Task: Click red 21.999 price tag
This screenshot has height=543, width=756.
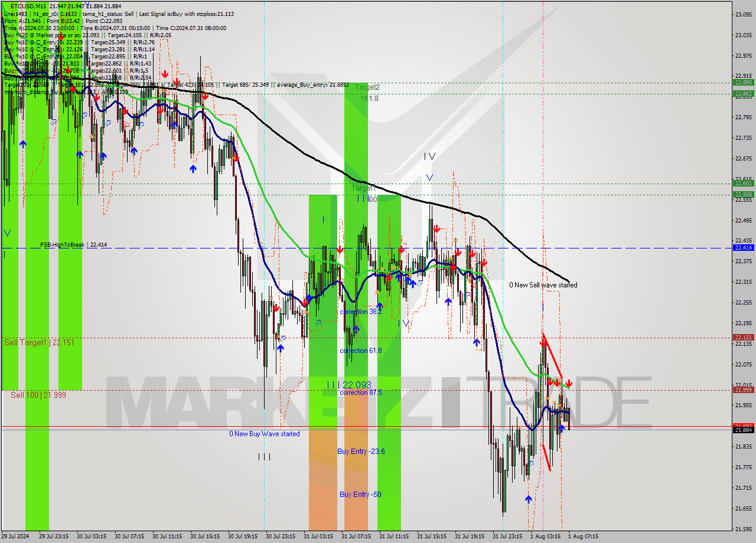Action: point(742,390)
